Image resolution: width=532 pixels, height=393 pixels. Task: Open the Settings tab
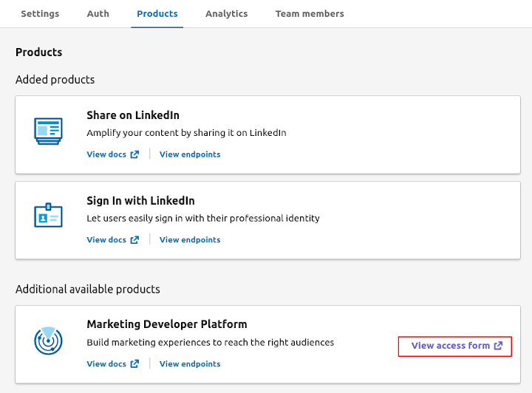tap(40, 14)
